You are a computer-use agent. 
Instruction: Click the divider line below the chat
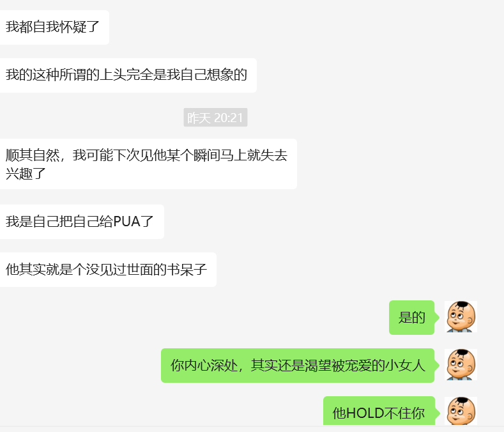point(252,426)
